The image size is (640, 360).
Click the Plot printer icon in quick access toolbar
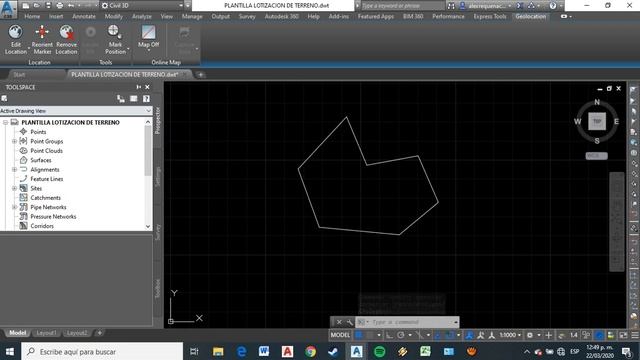point(60,6)
